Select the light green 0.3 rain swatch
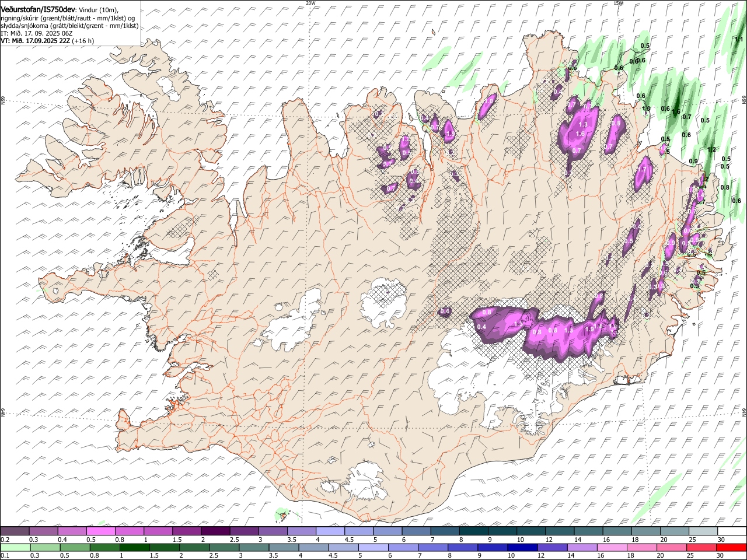The image size is (747, 560). tap(45, 547)
